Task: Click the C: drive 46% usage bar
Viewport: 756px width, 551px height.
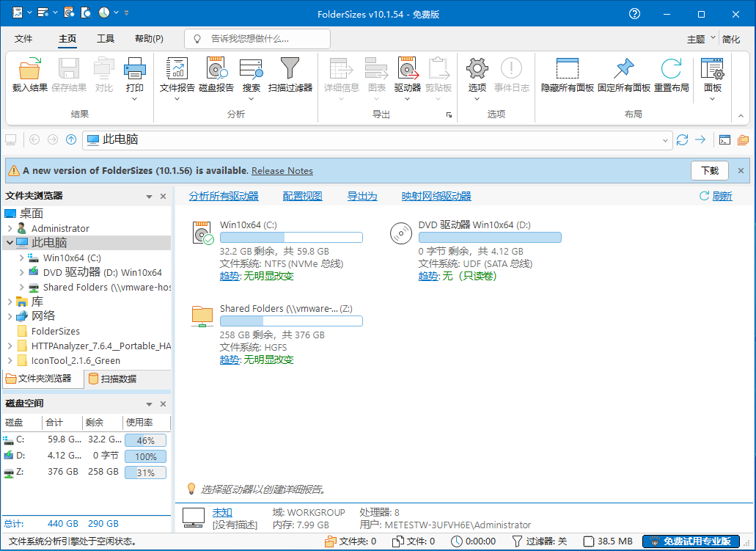Action: pos(145,440)
